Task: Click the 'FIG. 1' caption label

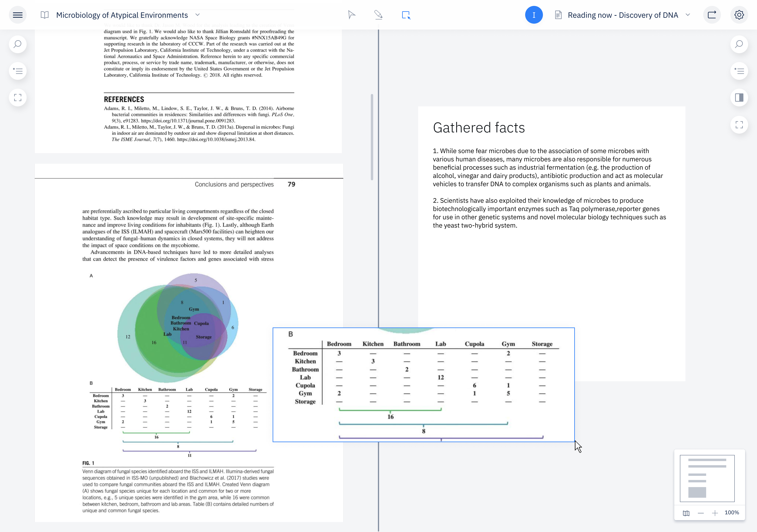Action: click(88, 463)
